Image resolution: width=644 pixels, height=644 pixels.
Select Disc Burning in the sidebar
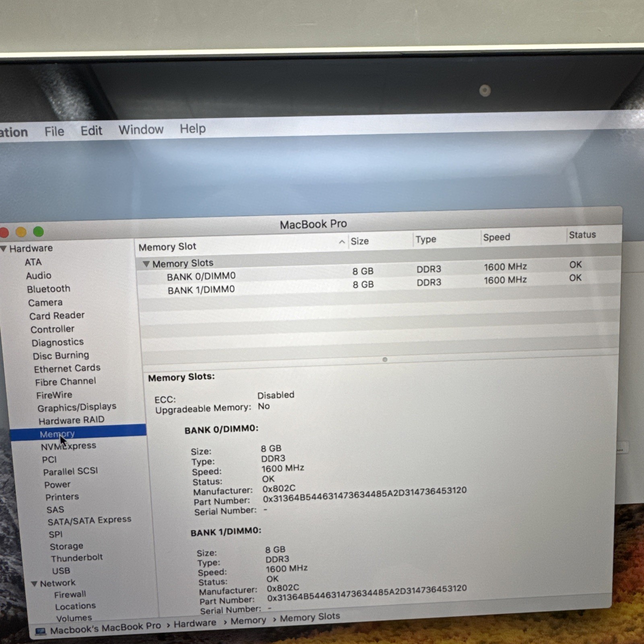point(61,356)
